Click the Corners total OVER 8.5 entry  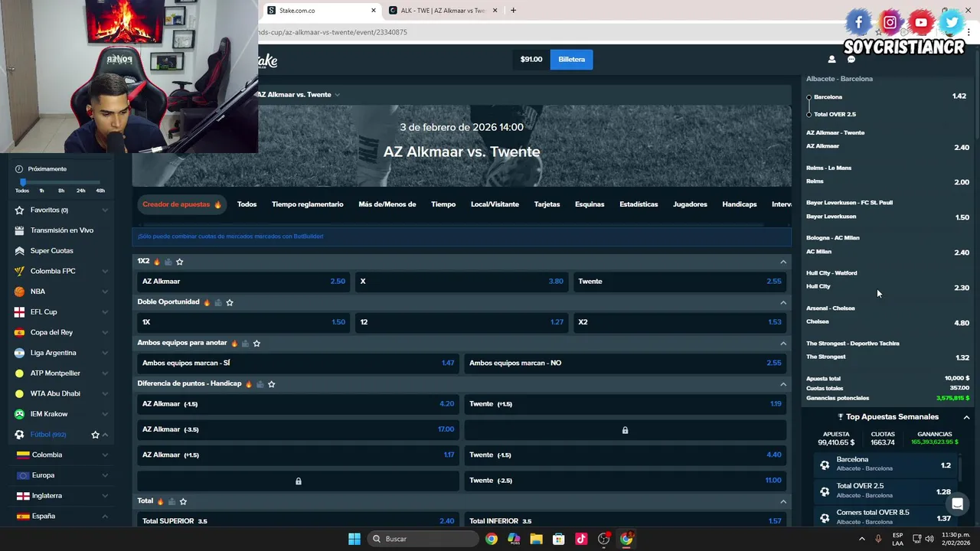click(886, 517)
